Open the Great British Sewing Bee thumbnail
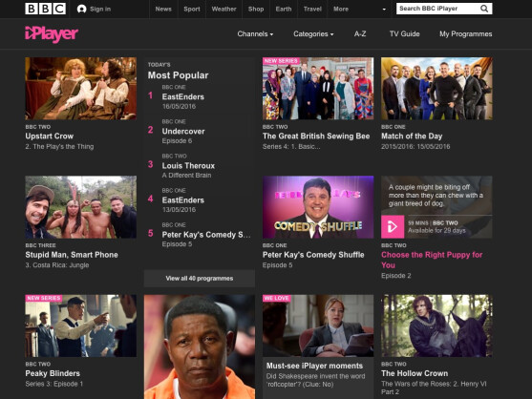Image resolution: width=532 pixels, height=399 pixels. tap(318, 89)
